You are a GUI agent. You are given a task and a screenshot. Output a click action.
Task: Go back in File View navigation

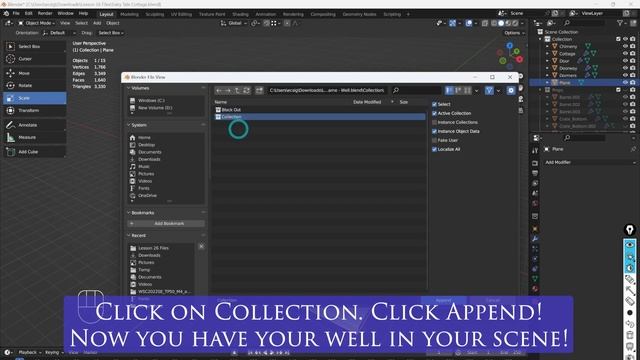click(219, 90)
